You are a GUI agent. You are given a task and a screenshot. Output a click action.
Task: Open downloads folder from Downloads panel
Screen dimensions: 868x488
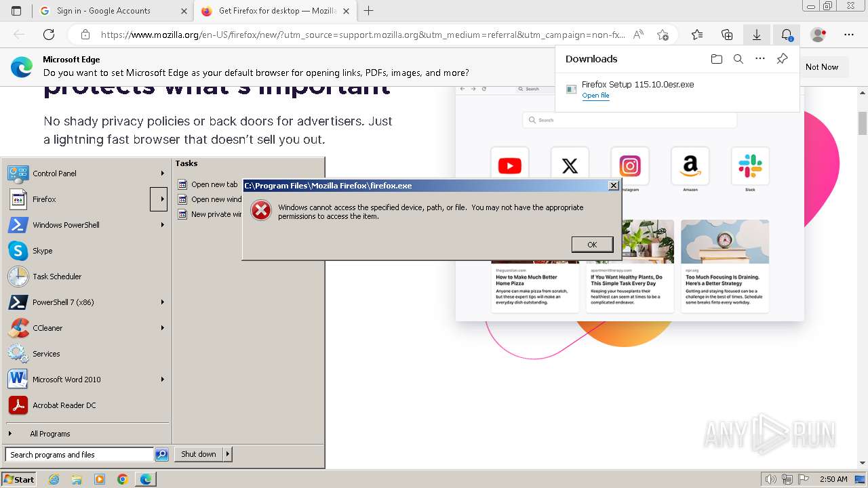[717, 59]
